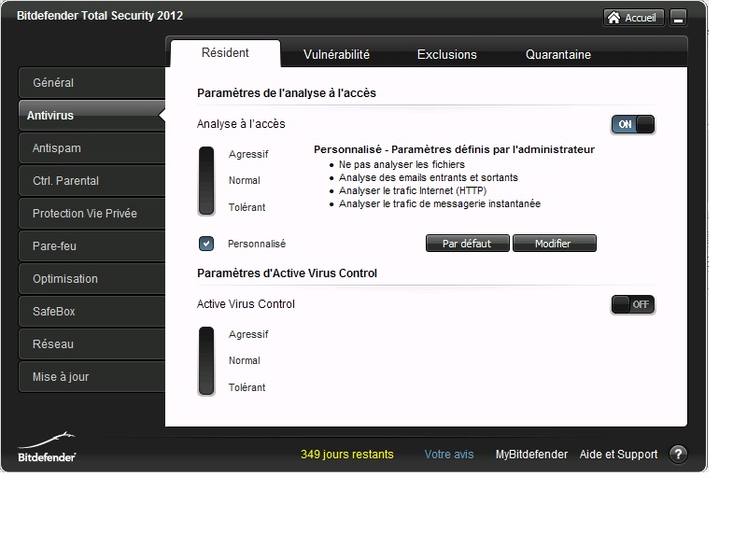Click the Accueil home button
Image resolution: width=747 pixels, height=560 pixels.
coord(633,18)
